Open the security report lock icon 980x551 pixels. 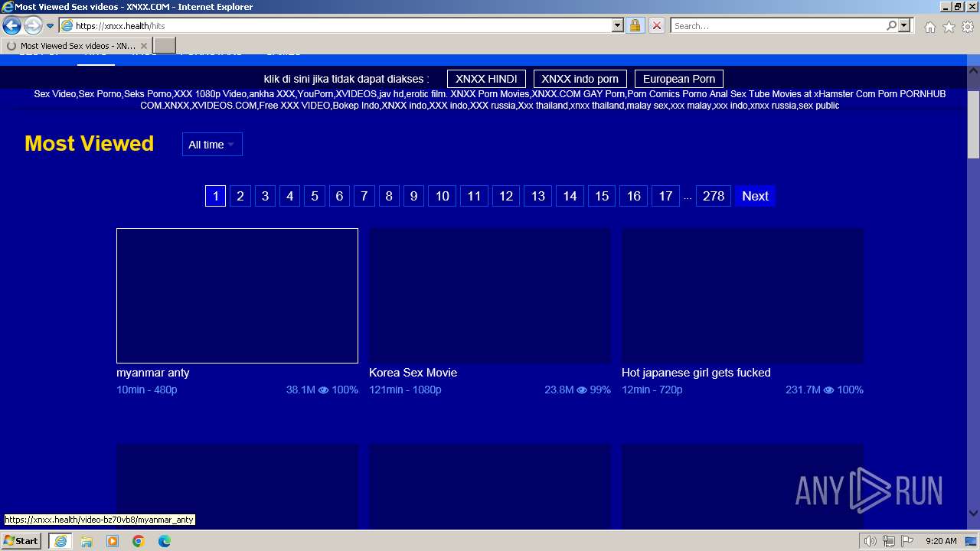pyautogui.click(x=635, y=26)
